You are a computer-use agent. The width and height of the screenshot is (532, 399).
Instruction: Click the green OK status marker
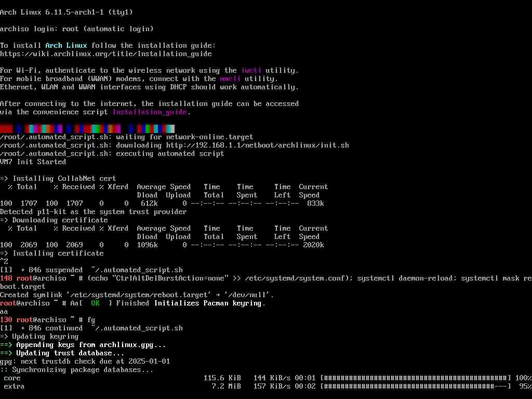(96, 303)
